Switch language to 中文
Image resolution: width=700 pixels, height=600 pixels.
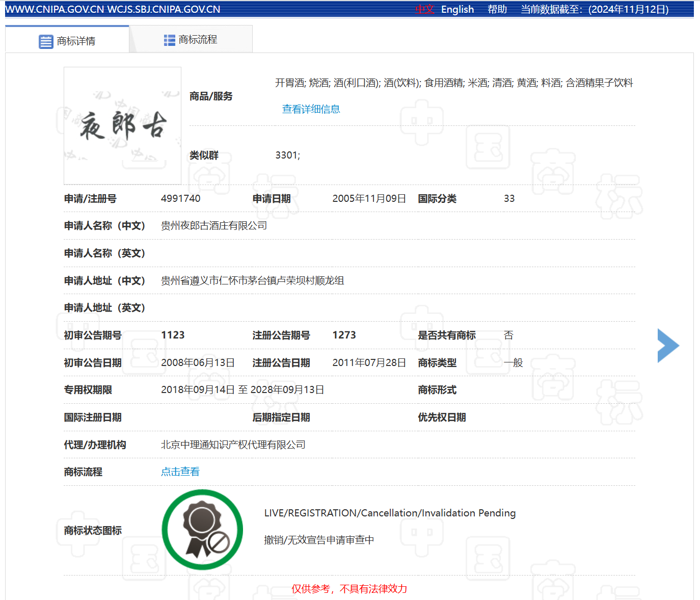[x=424, y=9]
